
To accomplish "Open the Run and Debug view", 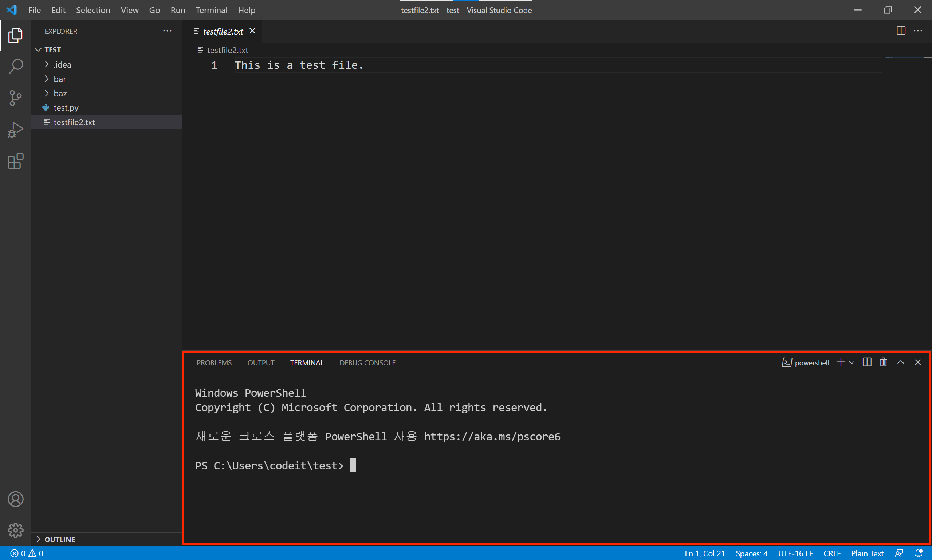I will click(16, 130).
